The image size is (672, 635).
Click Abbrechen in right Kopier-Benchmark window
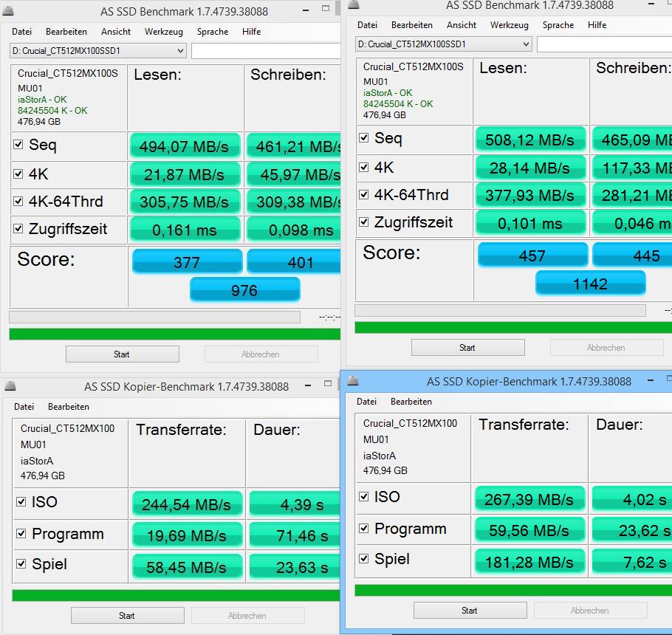click(x=590, y=611)
